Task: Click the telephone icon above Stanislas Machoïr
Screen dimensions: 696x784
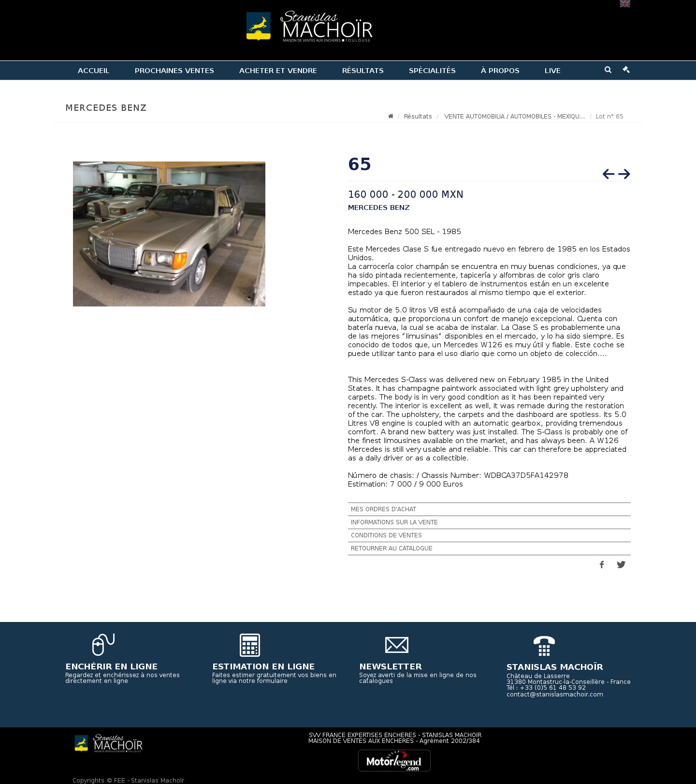Action: (544, 646)
